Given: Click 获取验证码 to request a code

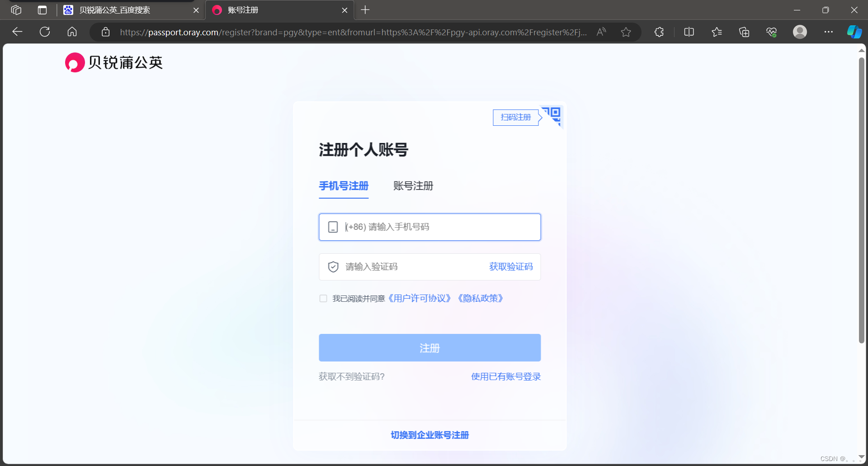Looking at the screenshot, I should [x=511, y=267].
